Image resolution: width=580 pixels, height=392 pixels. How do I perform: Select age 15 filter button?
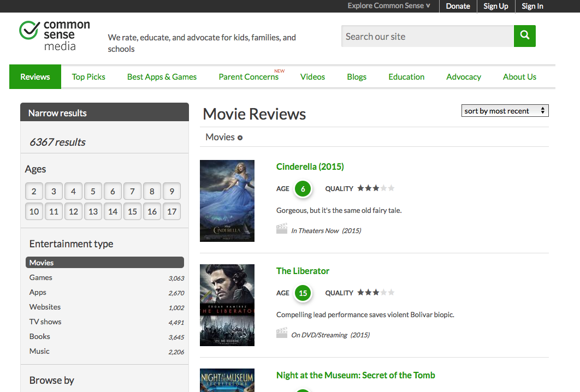[132, 211]
